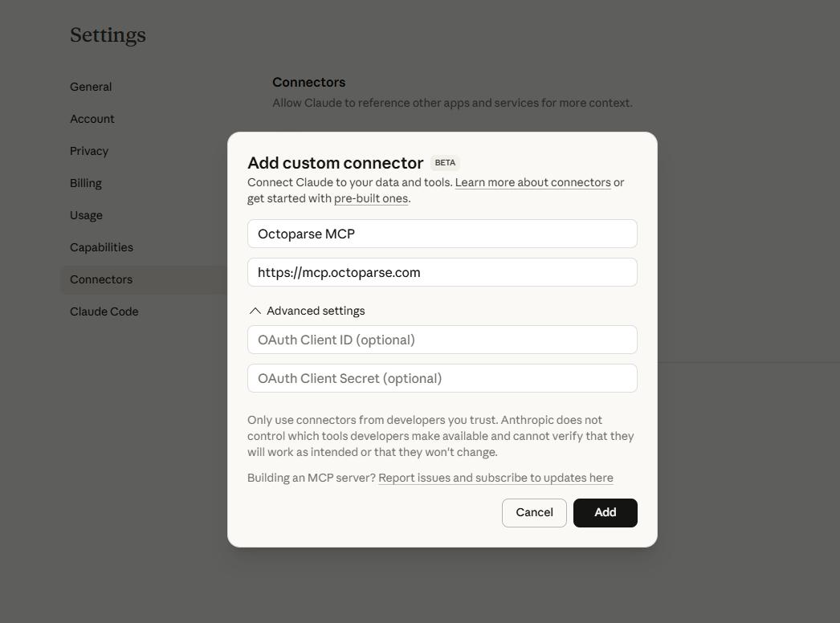Open the General settings section
Screen dimensions: 840x623
tap(91, 87)
